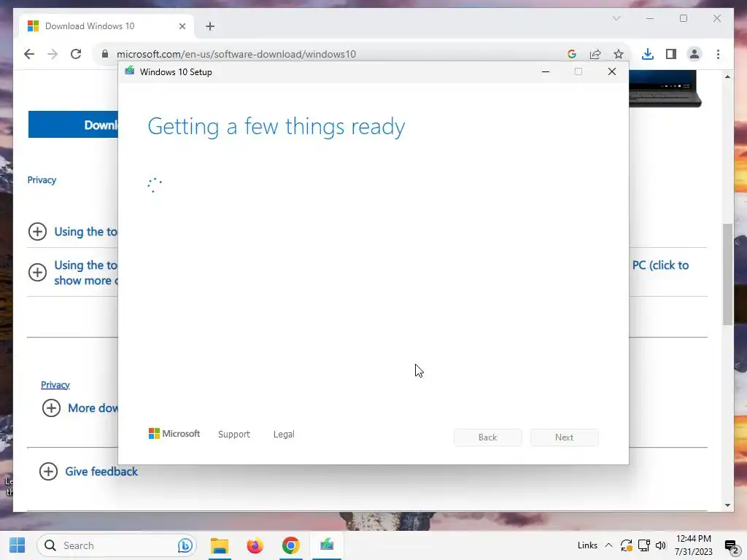747x560 pixels.
Task: Click the Next button in Setup
Action: coord(564,437)
